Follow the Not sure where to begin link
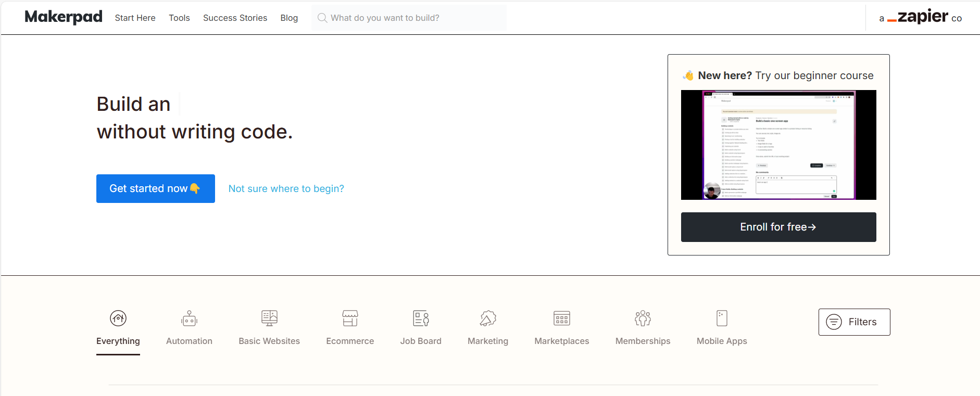 point(286,189)
